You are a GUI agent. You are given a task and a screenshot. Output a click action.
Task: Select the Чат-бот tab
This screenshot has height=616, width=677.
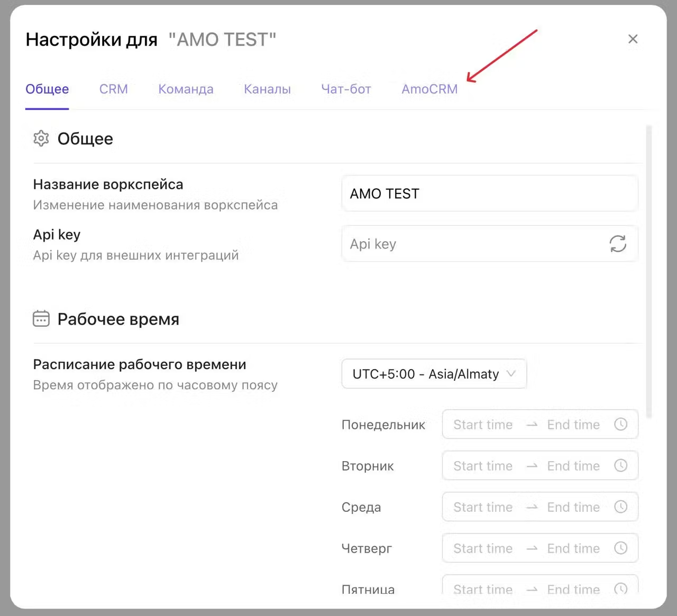[x=346, y=89]
